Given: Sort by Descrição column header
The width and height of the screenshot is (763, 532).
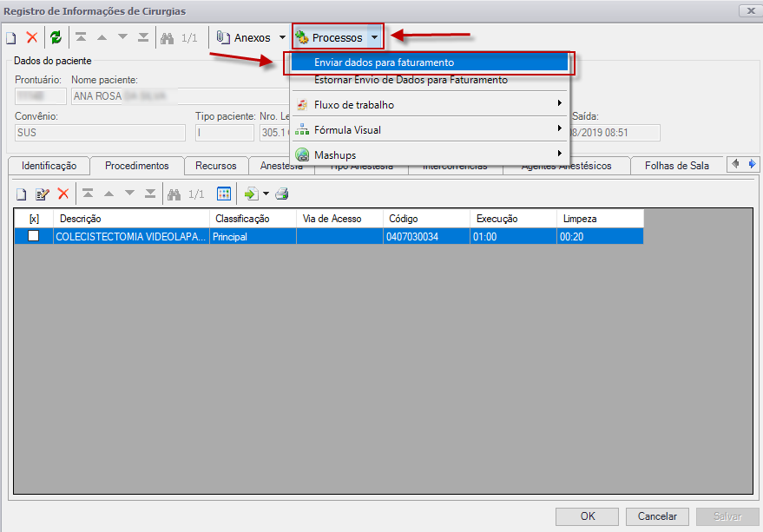Looking at the screenshot, I should (131, 219).
